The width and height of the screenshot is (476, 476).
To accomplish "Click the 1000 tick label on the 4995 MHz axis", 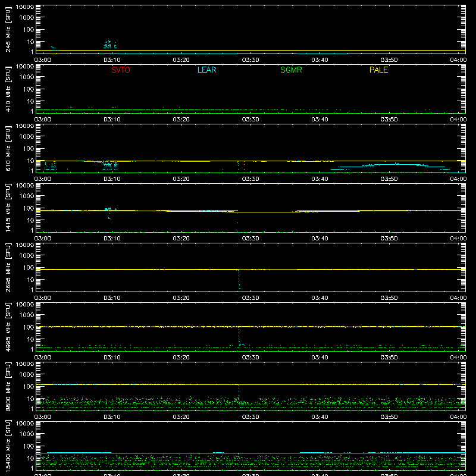I will click(27, 315).
